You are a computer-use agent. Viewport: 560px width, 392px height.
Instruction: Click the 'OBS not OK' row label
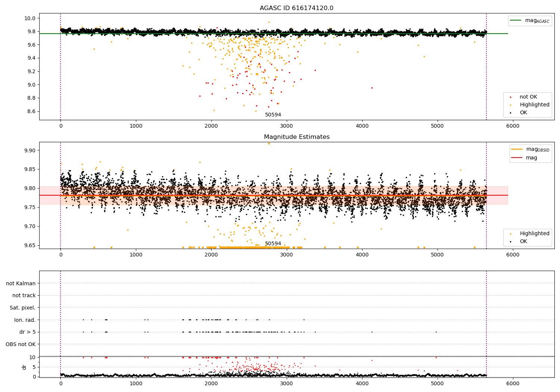coord(21,344)
